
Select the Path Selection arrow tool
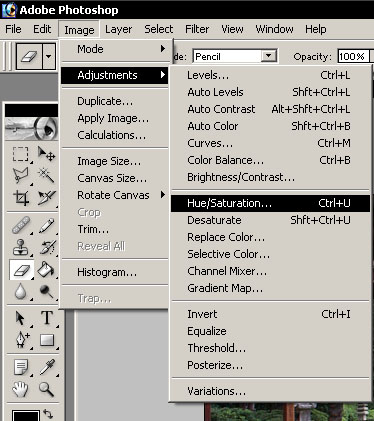coord(21,318)
